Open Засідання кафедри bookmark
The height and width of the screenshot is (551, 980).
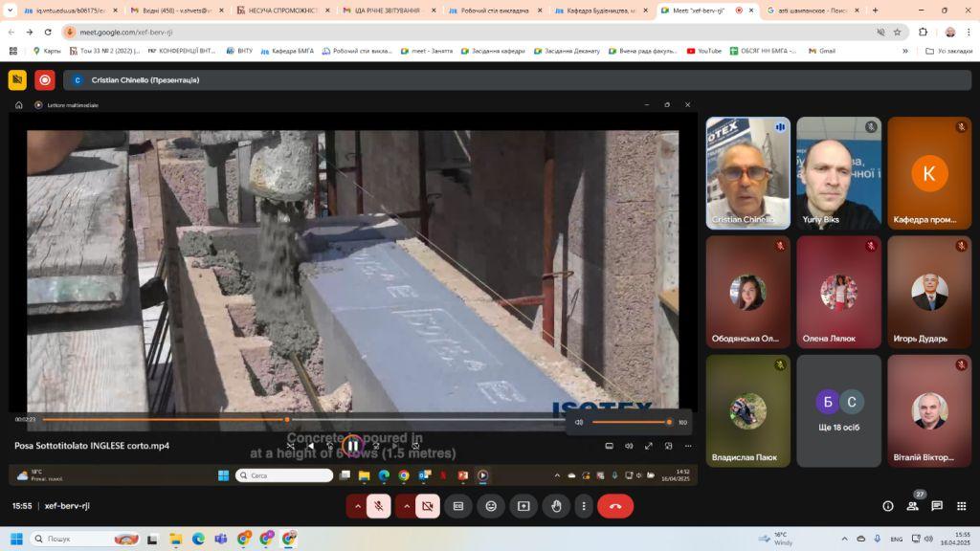(x=493, y=52)
